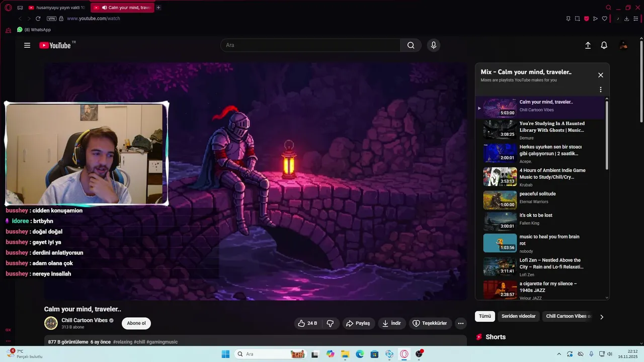Open the Chill Cartoon Vibes channel avatar

[51, 323]
